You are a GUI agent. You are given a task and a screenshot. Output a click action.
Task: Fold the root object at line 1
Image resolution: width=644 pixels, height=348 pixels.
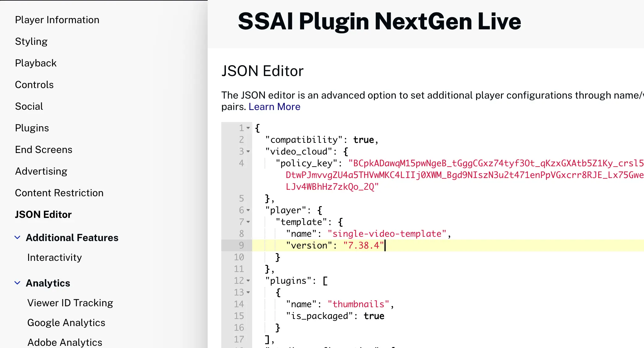[248, 128]
